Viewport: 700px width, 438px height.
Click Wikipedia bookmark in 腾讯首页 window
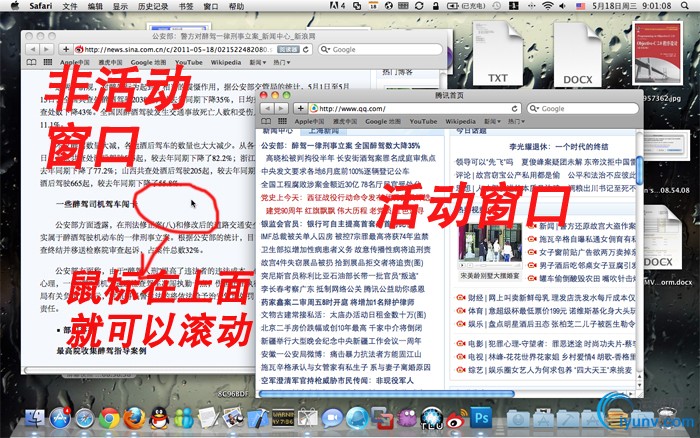[x=460, y=121]
